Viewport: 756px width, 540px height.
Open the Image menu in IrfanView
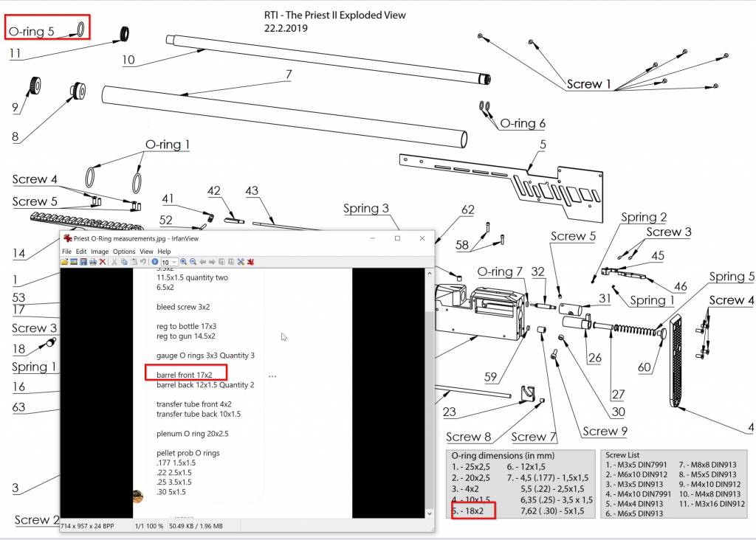click(100, 251)
